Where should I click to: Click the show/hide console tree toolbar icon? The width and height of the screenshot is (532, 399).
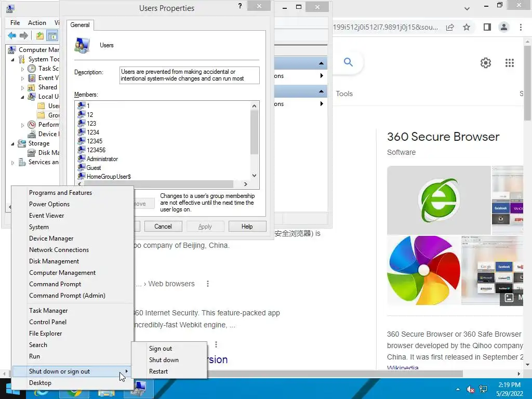[52, 35]
